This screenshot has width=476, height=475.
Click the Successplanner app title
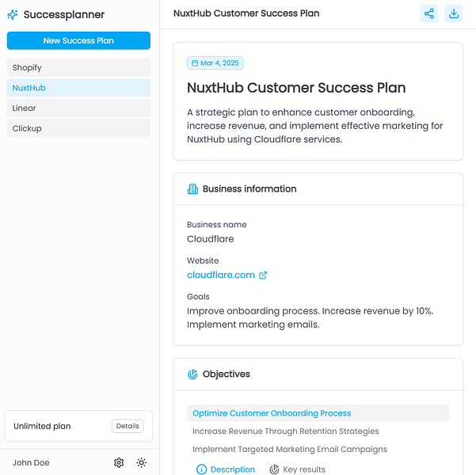click(x=64, y=14)
